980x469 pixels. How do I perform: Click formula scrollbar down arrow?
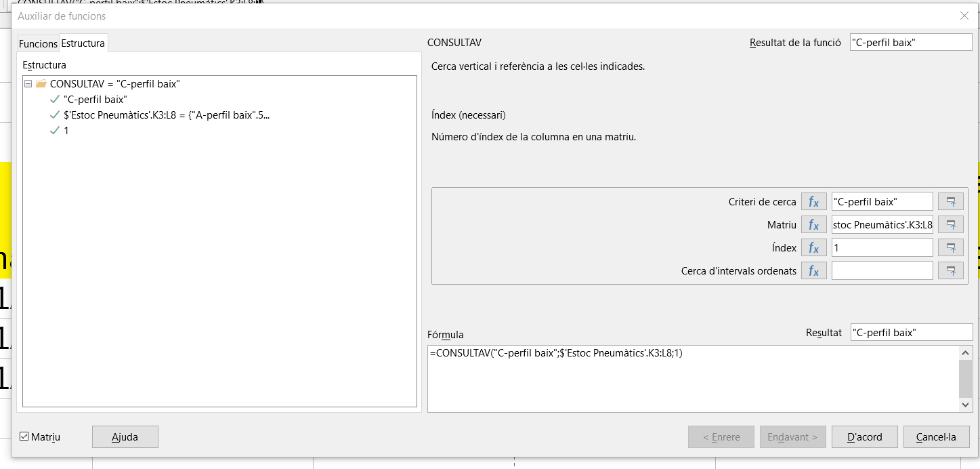click(x=966, y=405)
